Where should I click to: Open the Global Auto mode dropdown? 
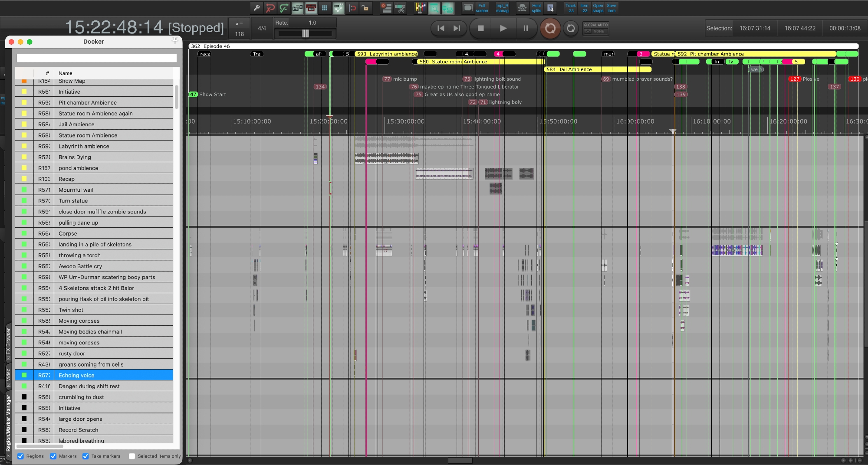[x=595, y=28]
